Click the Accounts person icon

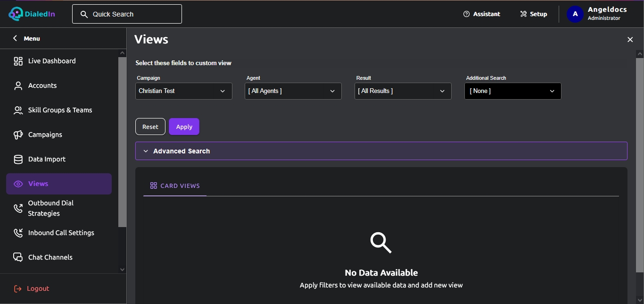[18, 85]
